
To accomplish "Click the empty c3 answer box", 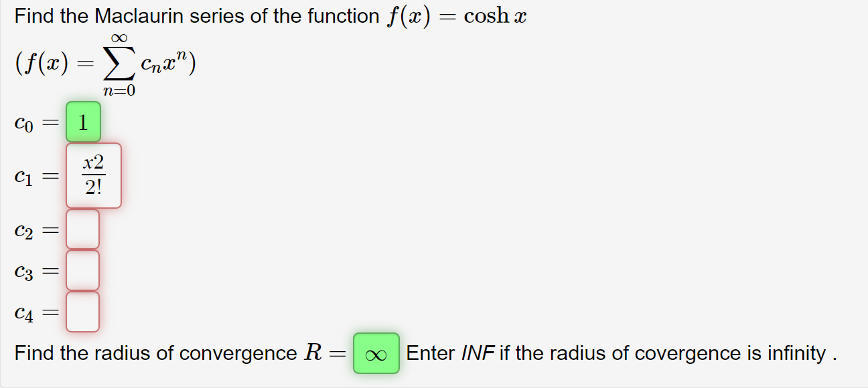I will (82, 270).
